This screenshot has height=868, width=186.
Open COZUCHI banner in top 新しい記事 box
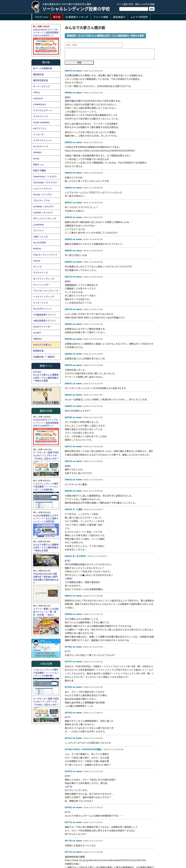pos(46,46)
